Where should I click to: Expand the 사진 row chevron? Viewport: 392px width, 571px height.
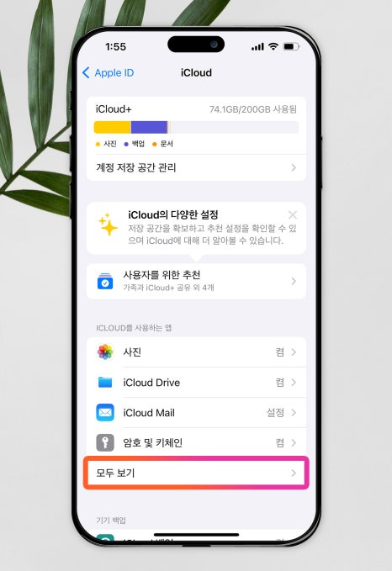[x=294, y=352]
